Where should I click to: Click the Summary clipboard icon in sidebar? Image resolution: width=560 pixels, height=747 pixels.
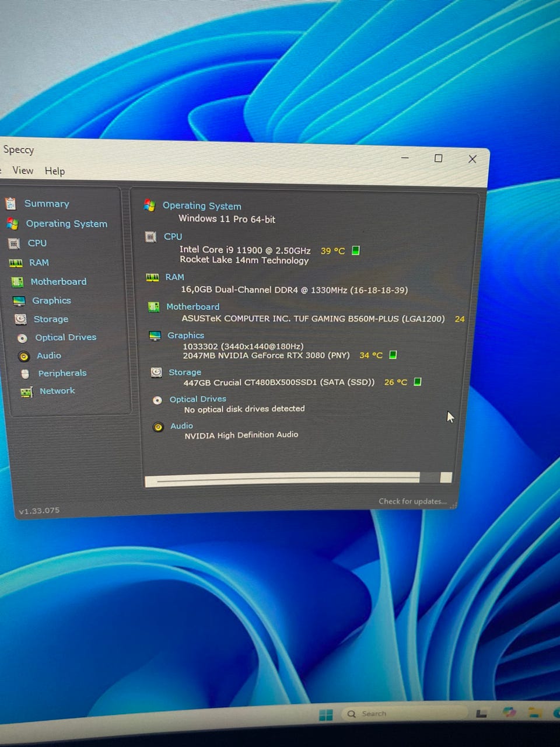(x=10, y=204)
